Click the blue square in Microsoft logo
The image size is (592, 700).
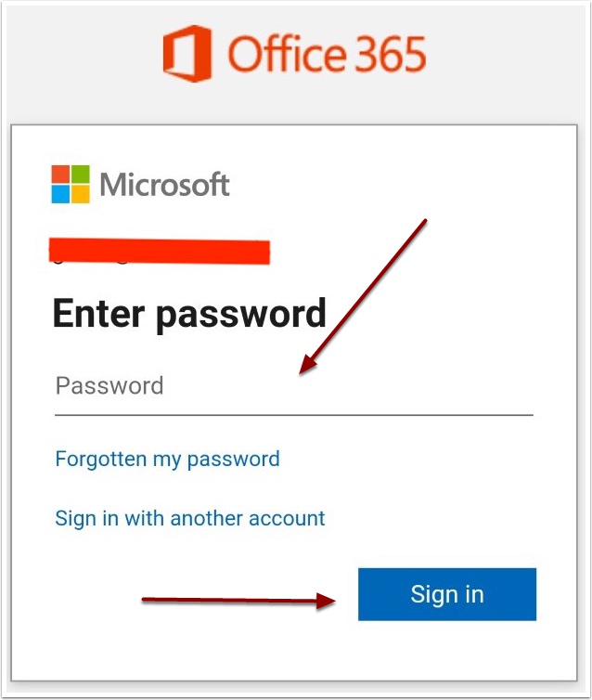click(60, 194)
